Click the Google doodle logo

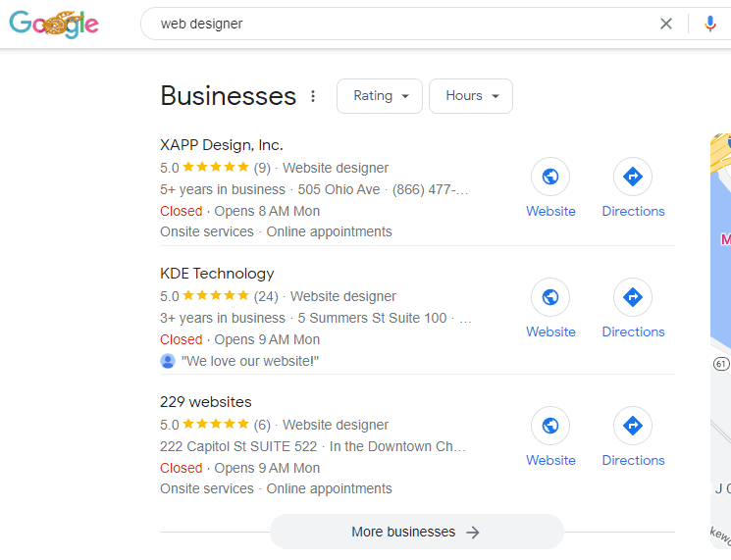click(x=54, y=24)
